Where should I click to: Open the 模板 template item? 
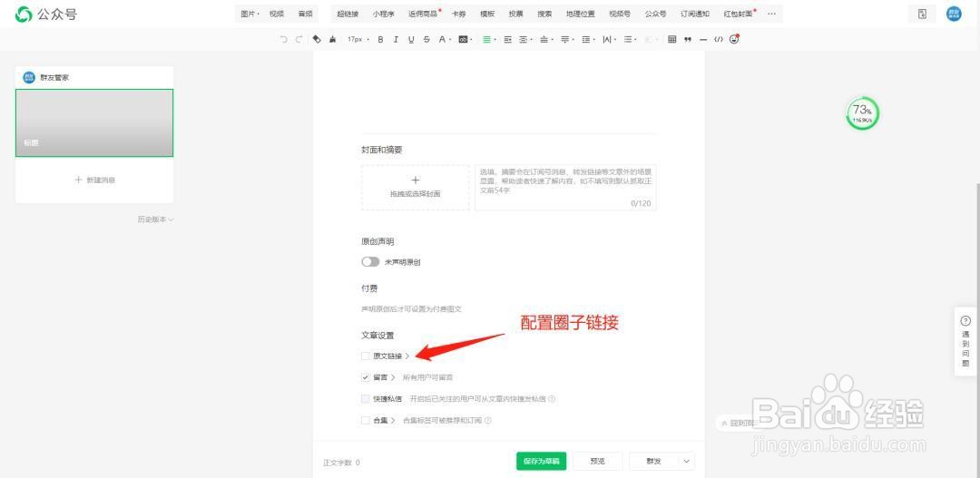tap(487, 14)
